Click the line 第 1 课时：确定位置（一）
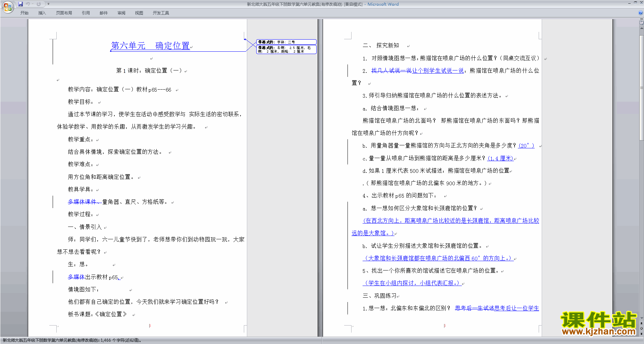644x344 pixels. coord(149,71)
